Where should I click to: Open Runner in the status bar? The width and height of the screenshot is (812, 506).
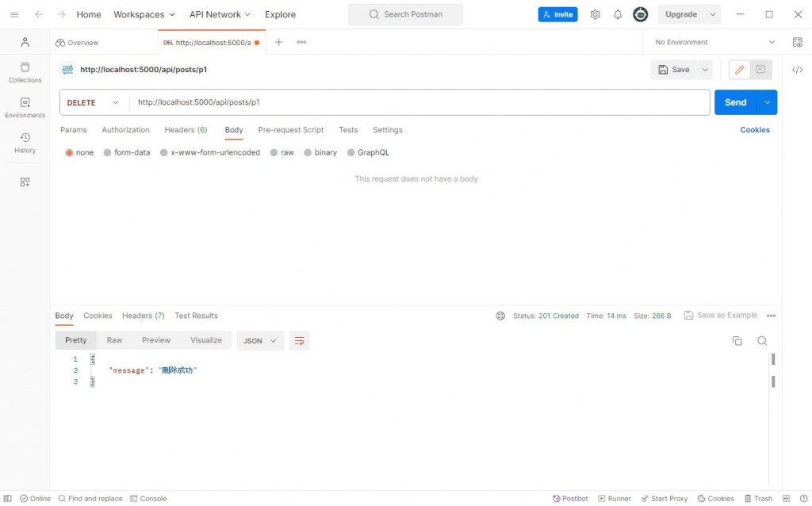tap(615, 498)
